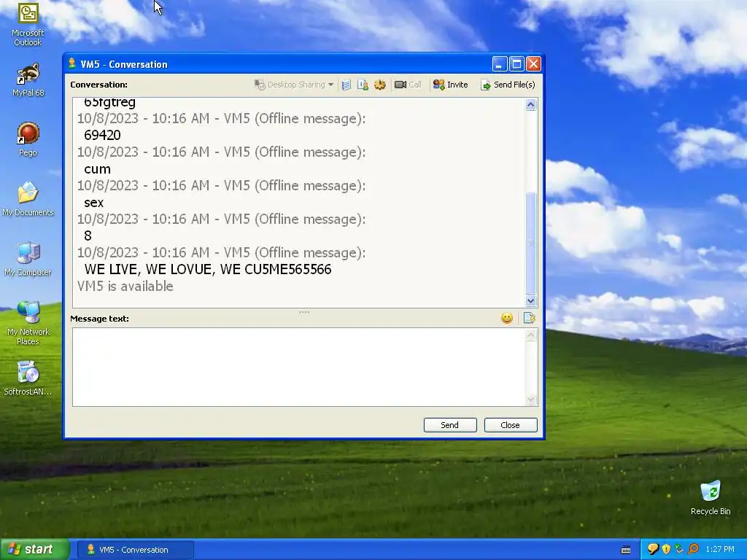This screenshot has height=560, width=747.
Task: Select the SoftrosLAN installer desktop icon
Action: [28, 378]
